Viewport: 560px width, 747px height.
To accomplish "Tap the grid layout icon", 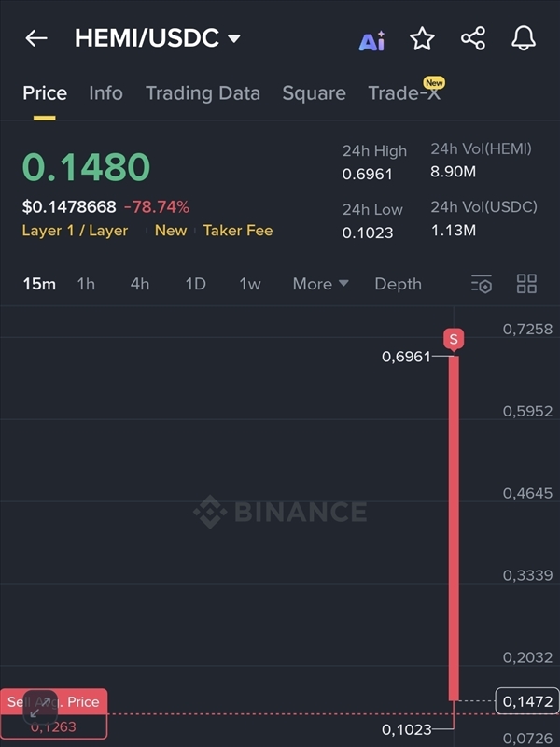I will (x=526, y=284).
